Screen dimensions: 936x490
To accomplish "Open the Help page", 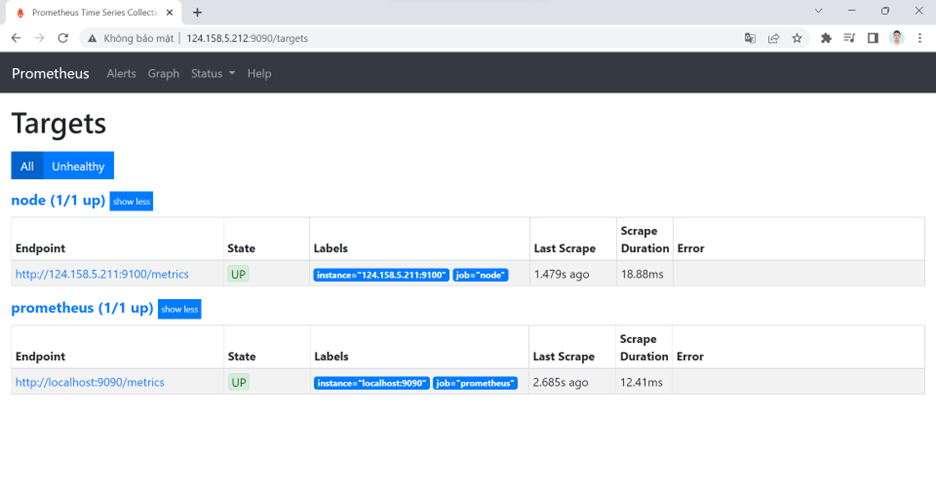I will (259, 73).
